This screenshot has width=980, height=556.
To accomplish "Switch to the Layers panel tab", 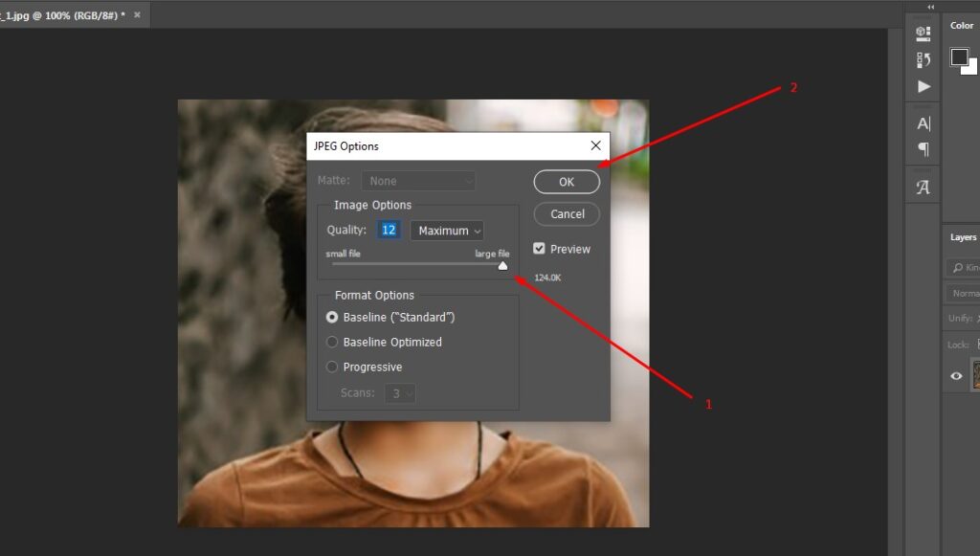I will coord(963,237).
